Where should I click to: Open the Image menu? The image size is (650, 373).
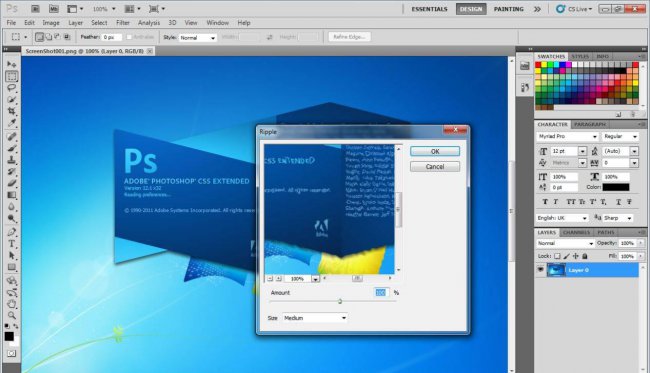click(x=51, y=23)
